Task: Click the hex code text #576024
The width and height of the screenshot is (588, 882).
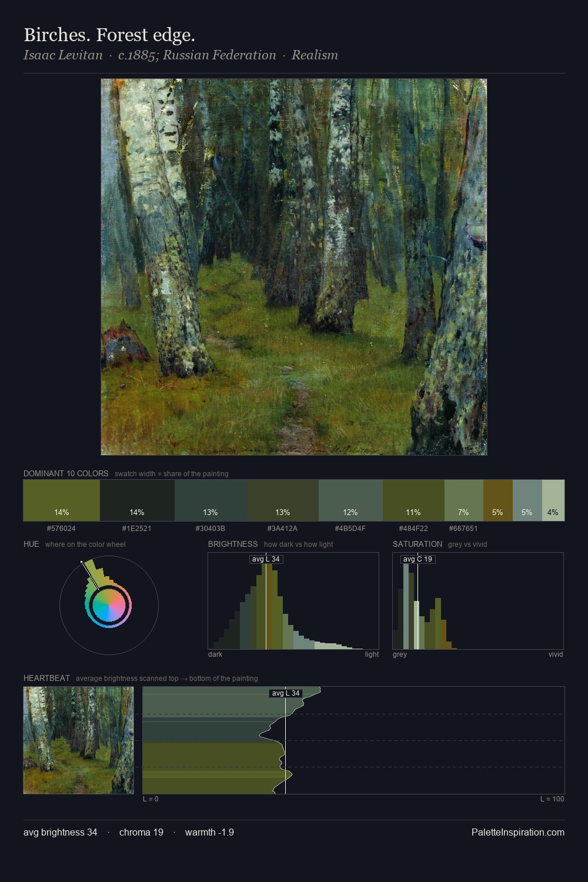Action: [x=61, y=529]
